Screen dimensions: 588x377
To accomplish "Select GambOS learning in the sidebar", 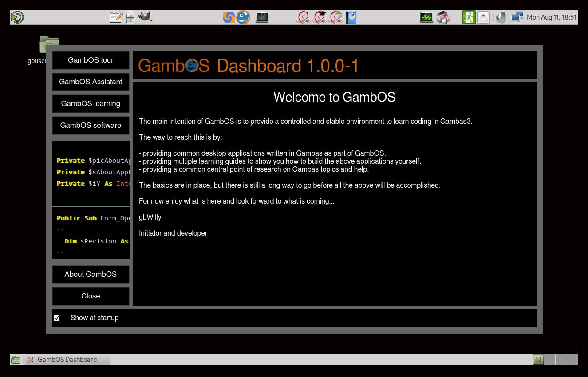I will [91, 104].
